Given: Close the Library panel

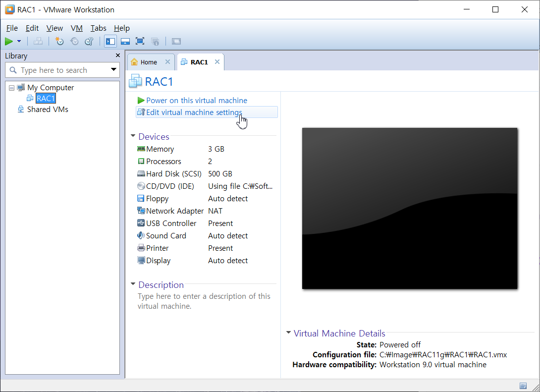Looking at the screenshot, I should (118, 56).
